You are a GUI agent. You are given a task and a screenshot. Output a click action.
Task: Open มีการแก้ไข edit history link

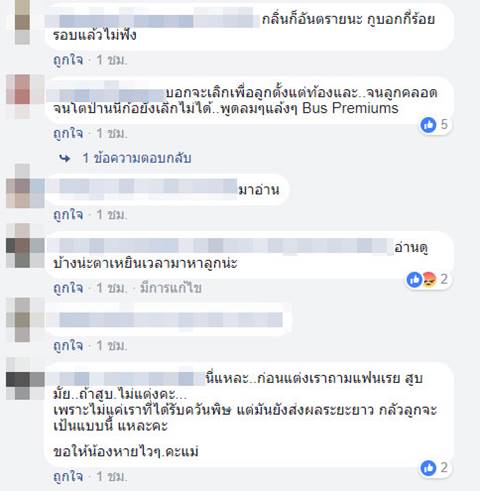click(x=171, y=288)
